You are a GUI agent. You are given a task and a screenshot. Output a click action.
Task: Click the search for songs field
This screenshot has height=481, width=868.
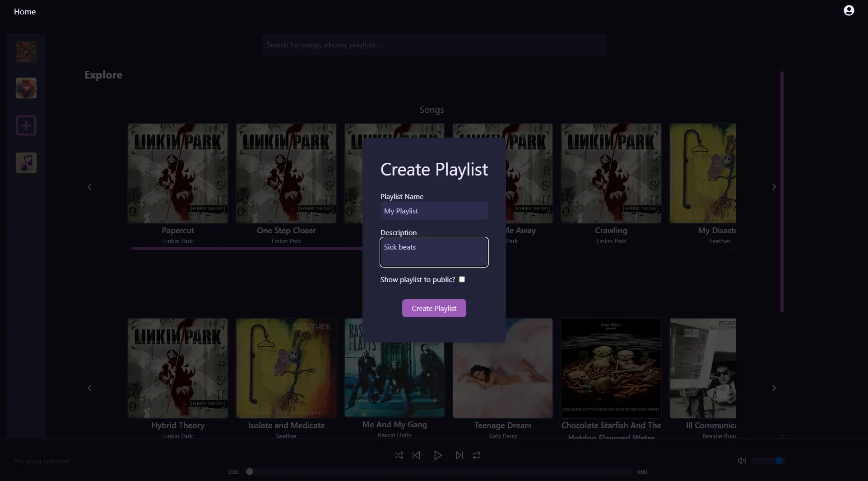tap(433, 44)
